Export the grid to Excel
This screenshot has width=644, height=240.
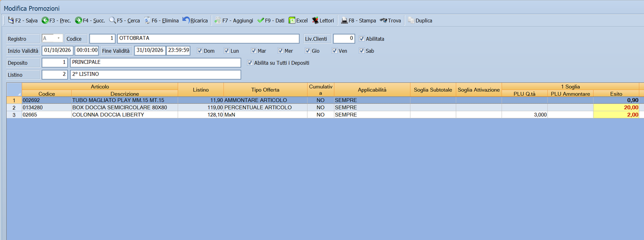click(x=298, y=20)
